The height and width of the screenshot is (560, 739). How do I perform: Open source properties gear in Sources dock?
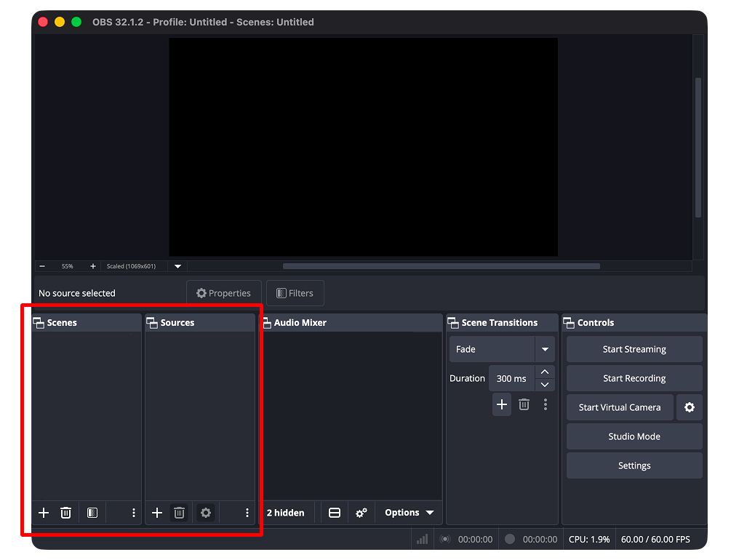click(x=206, y=513)
